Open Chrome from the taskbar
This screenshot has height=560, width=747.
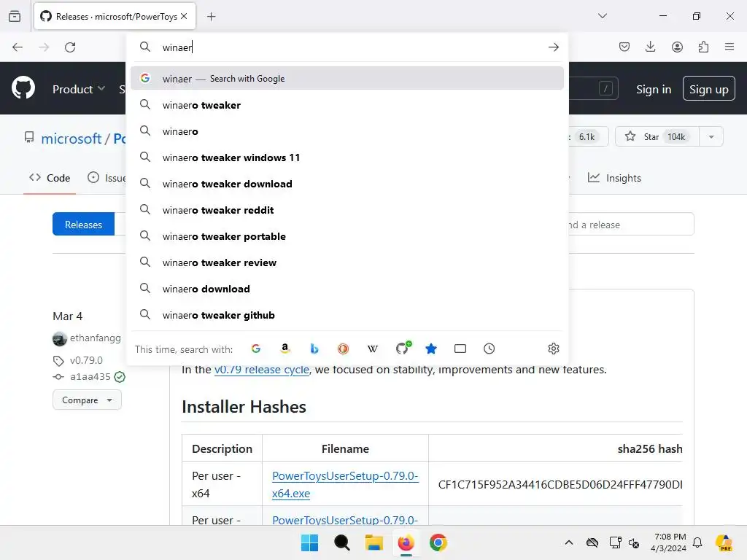click(x=438, y=542)
